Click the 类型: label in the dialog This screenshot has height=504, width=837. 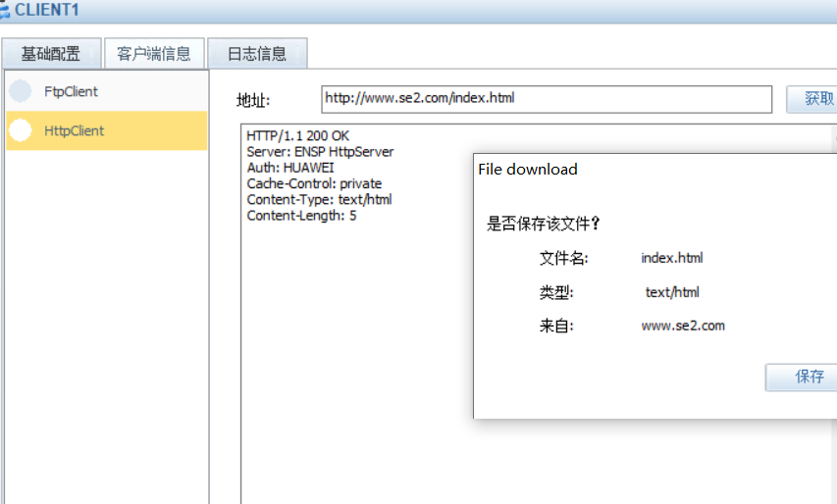(x=556, y=292)
